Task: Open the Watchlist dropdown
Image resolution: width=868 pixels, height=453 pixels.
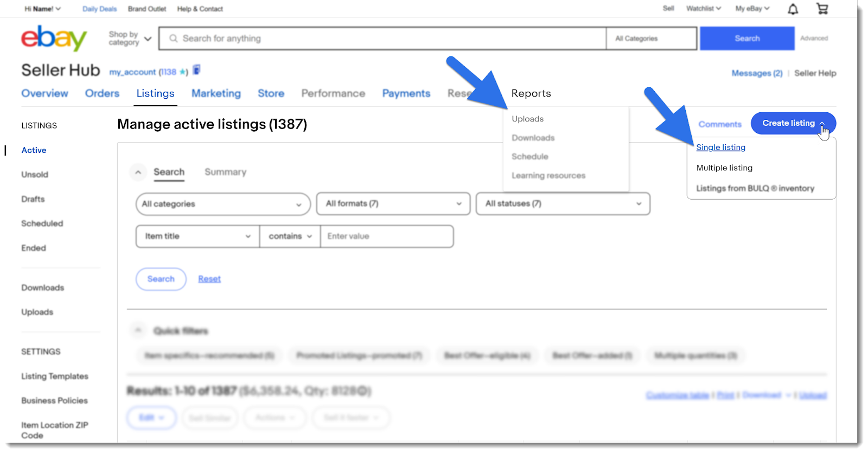Action: [704, 9]
